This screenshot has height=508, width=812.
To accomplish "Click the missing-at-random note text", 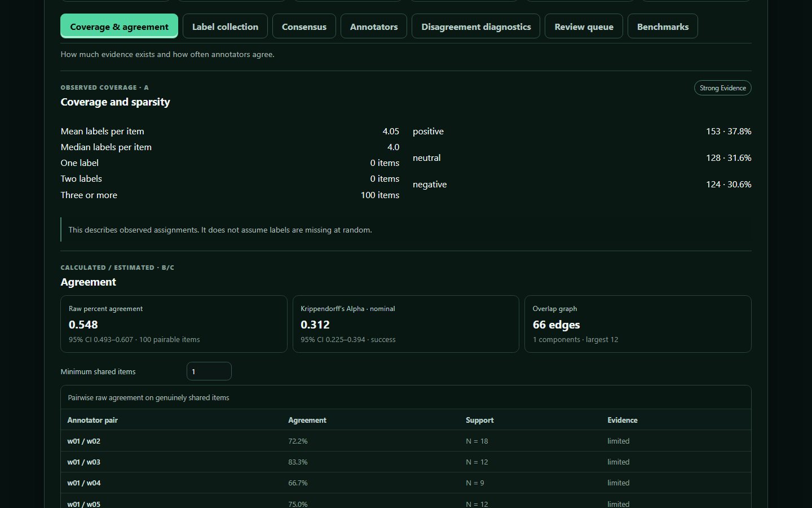I will click(220, 230).
